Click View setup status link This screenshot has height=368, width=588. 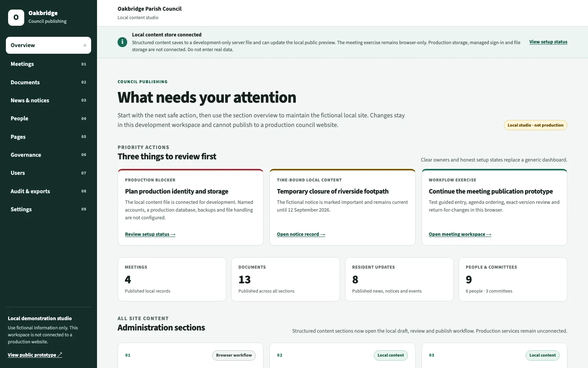click(548, 42)
